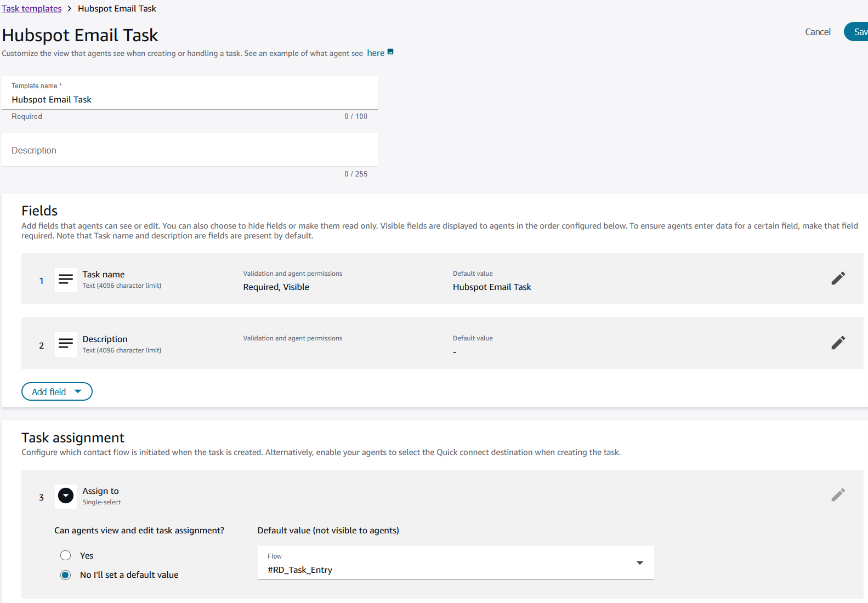Viewport: 868px width, 603px height.
Task: Click into the Description input box
Action: (x=189, y=150)
